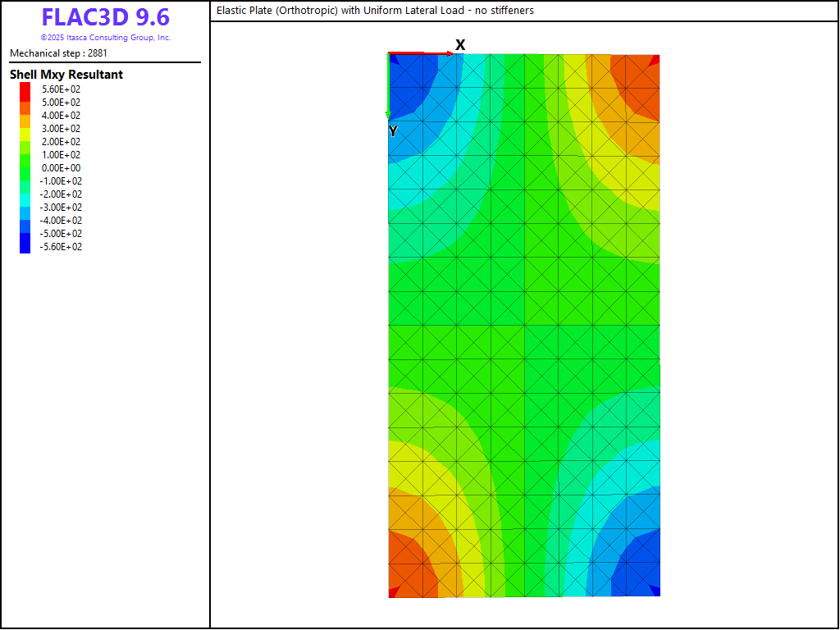Click the dark blue swatch at legend bottom
The width and height of the screenshot is (840, 630).
point(25,246)
